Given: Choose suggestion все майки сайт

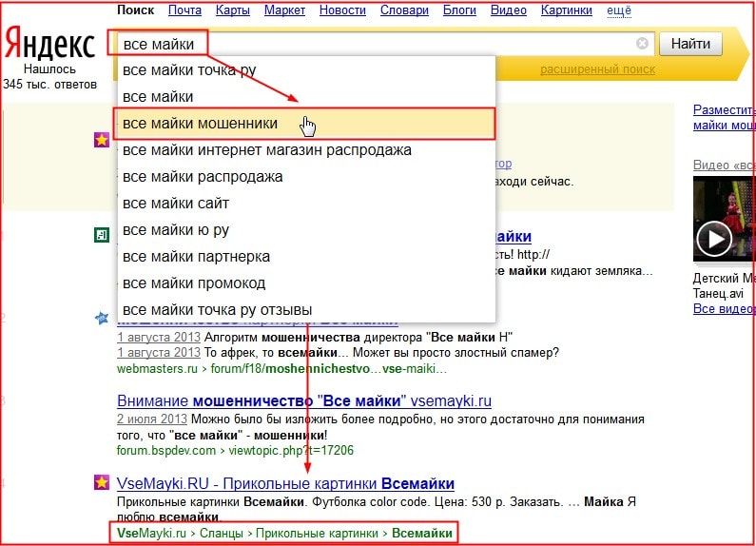Looking at the screenshot, I should click(x=306, y=203).
